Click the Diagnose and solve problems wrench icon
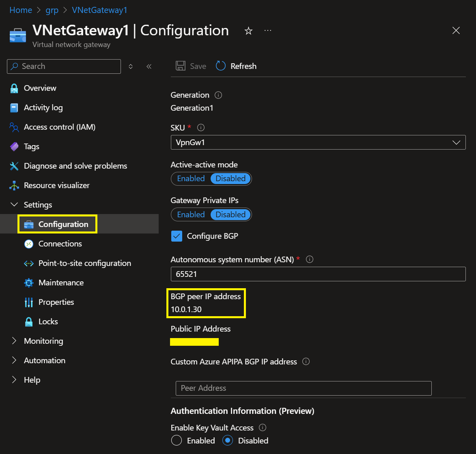Screen dimensions: 476x454 pos(14,166)
